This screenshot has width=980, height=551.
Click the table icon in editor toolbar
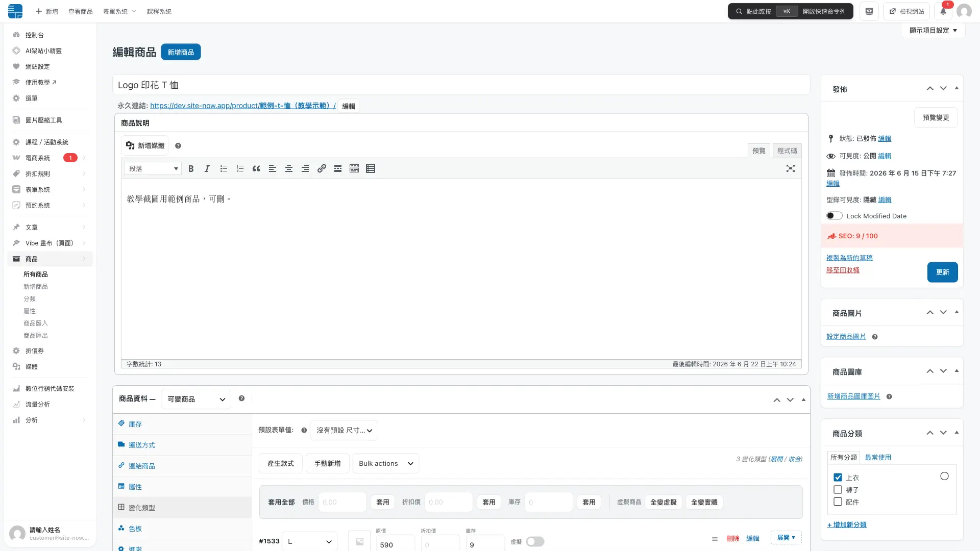pyautogui.click(x=371, y=169)
